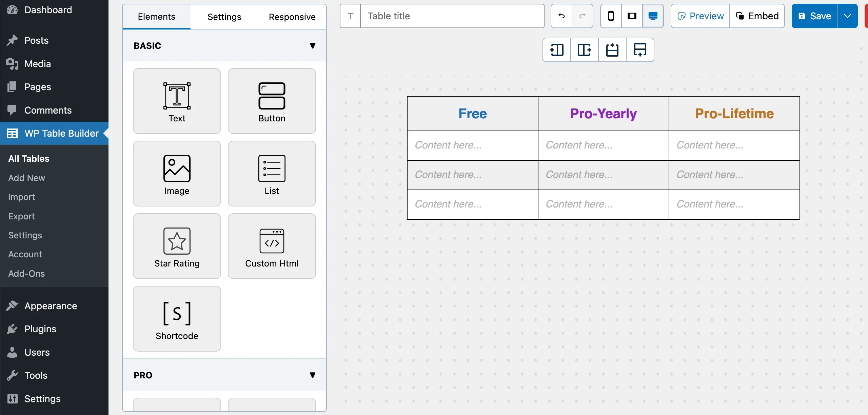Open the Save dropdown arrow

pos(848,16)
